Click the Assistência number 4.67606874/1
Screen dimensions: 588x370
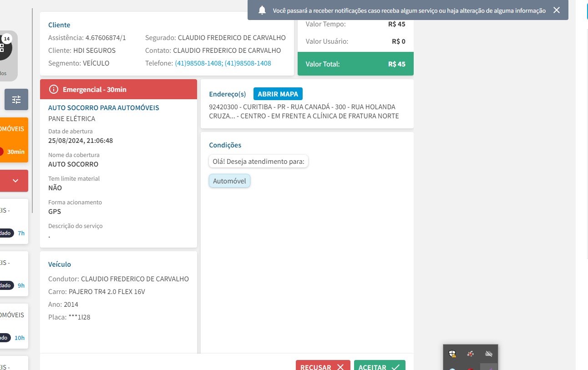(106, 38)
